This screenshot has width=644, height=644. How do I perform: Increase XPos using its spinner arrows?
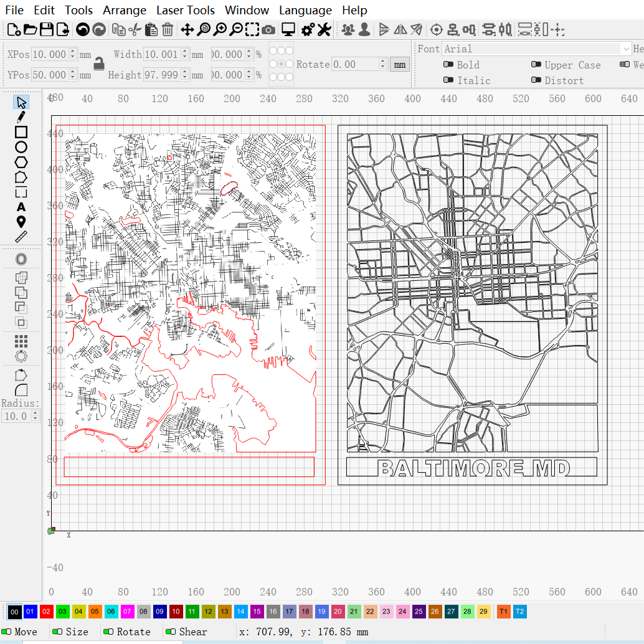(73, 51)
